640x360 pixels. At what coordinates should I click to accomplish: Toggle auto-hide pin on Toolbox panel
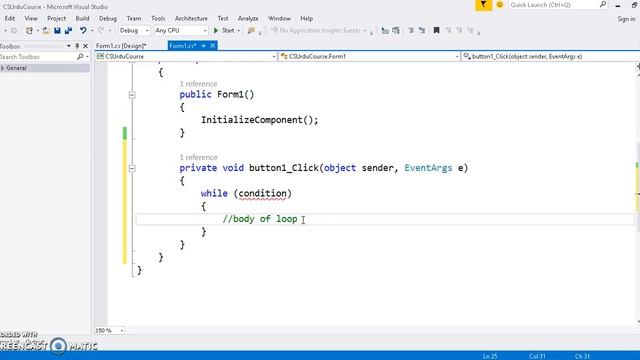coord(77,46)
